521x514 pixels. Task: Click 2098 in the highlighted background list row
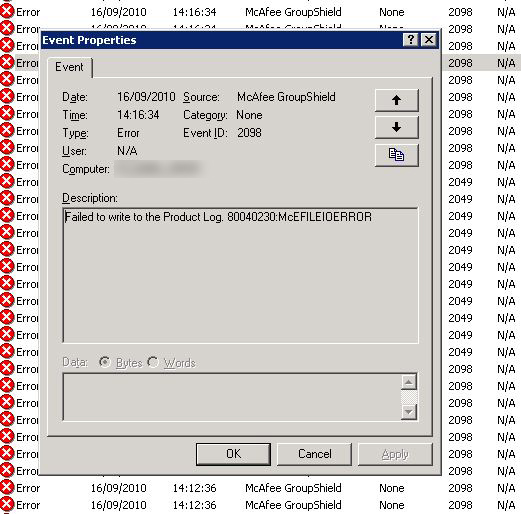tap(460, 63)
